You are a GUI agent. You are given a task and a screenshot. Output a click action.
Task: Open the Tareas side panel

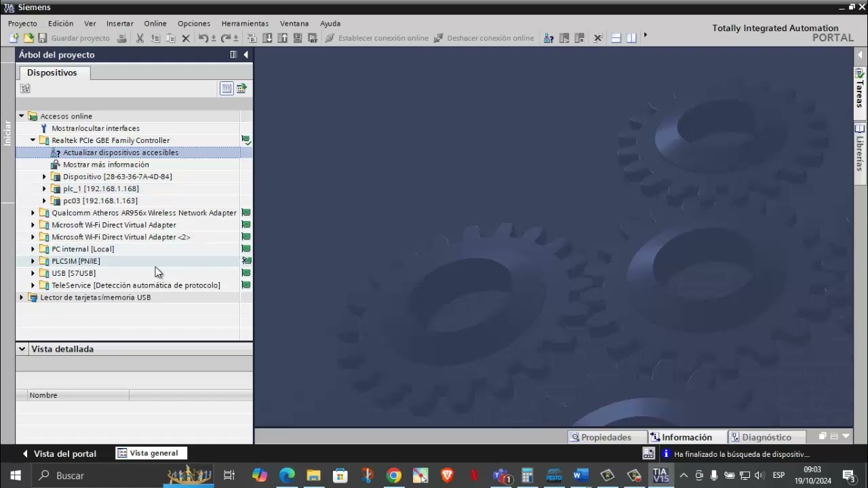[x=860, y=88]
